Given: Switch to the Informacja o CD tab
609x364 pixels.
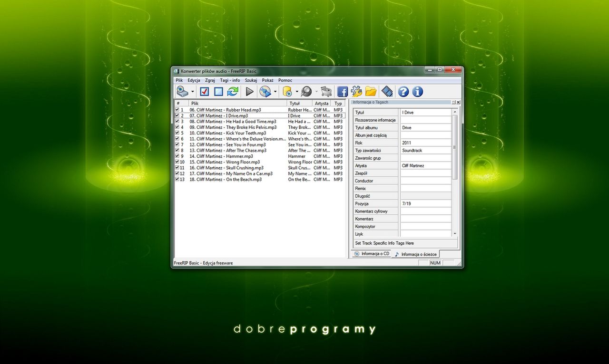Looking at the screenshot, I should (x=372, y=254).
